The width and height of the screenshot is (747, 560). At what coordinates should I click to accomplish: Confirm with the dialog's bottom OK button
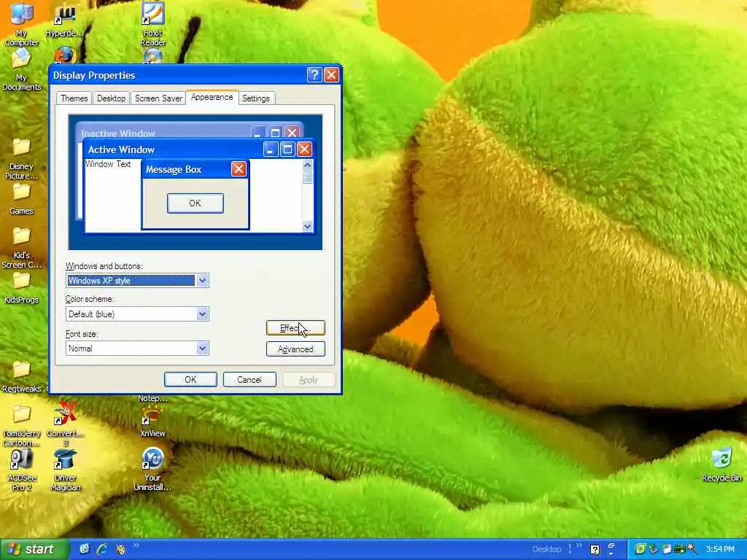(x=190, y=379)
